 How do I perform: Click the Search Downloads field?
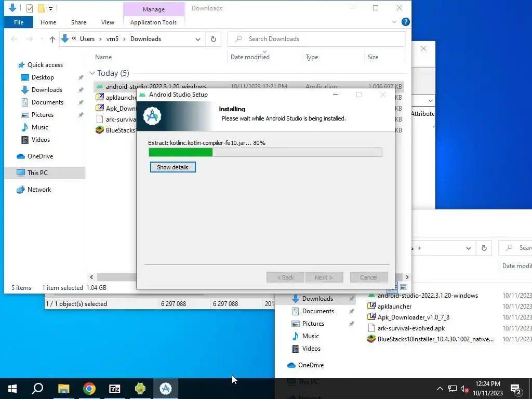tap(316, 39)
